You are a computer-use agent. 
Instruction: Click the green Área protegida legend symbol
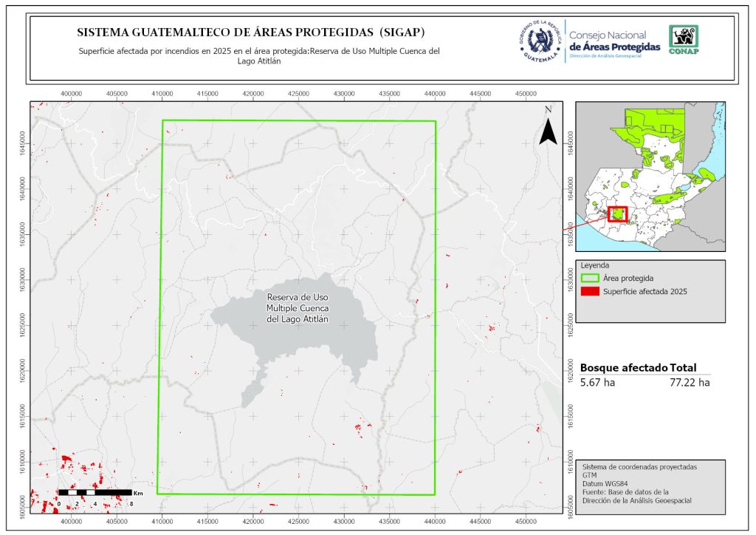point(590,279)
